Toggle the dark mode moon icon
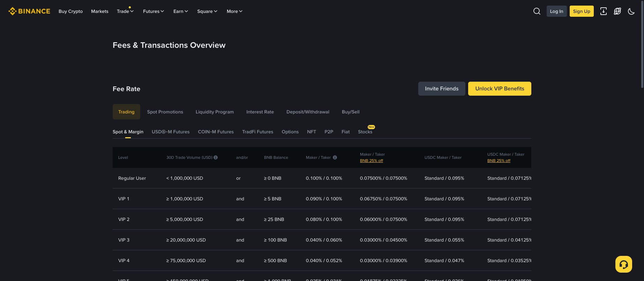Viewport: 644px width, 281px height. 631,11
